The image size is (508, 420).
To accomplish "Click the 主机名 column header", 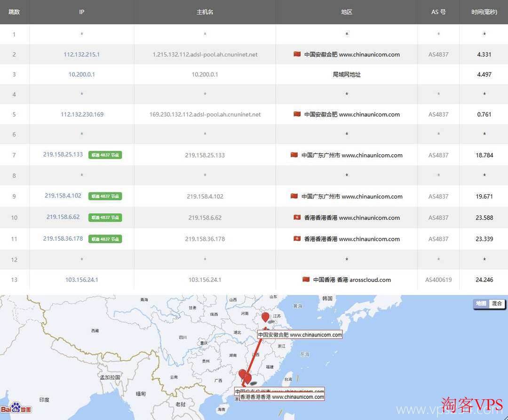I will [205, 12].
